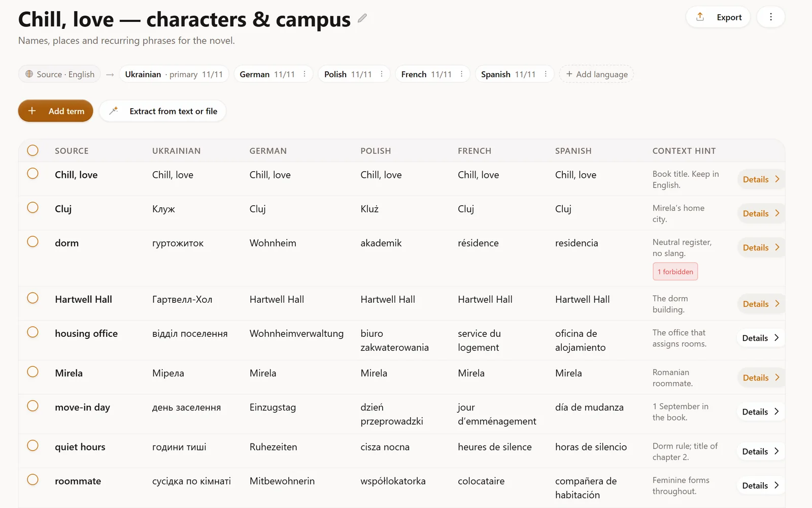Click the Ukrainian cell гуртожиток
Image resolution: width=812 pixels, height=508 pixels.
178,243
